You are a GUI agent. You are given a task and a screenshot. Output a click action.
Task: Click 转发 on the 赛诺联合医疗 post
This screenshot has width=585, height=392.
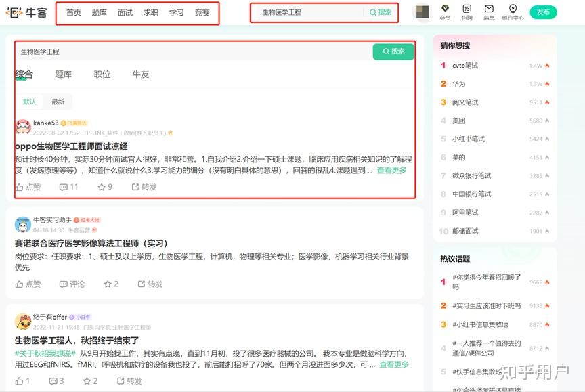(150, 284)
